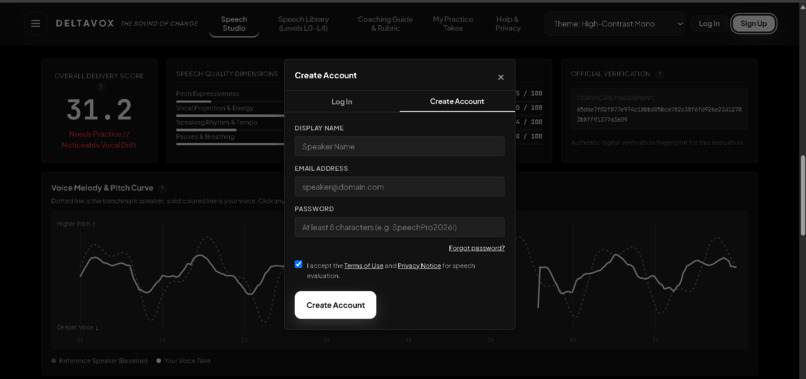Open the Speech Studio nav item
Viewport: 806px width, 379px height.
234,24
